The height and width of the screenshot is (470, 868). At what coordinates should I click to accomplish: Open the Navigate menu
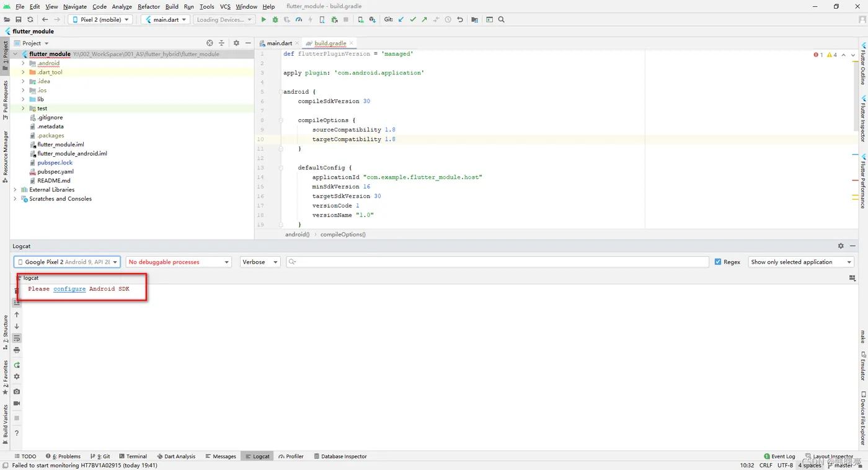[x=74, y=7]
